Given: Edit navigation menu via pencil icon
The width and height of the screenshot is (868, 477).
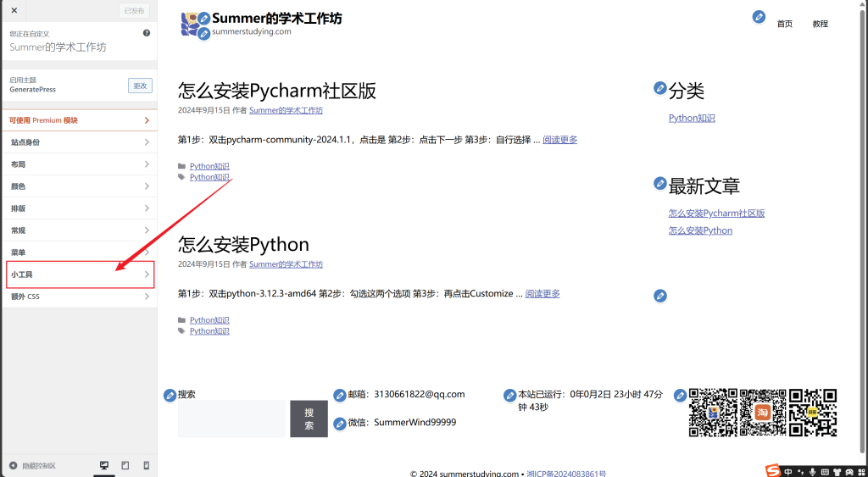Looking at the screenshot, I should point(759,17).
